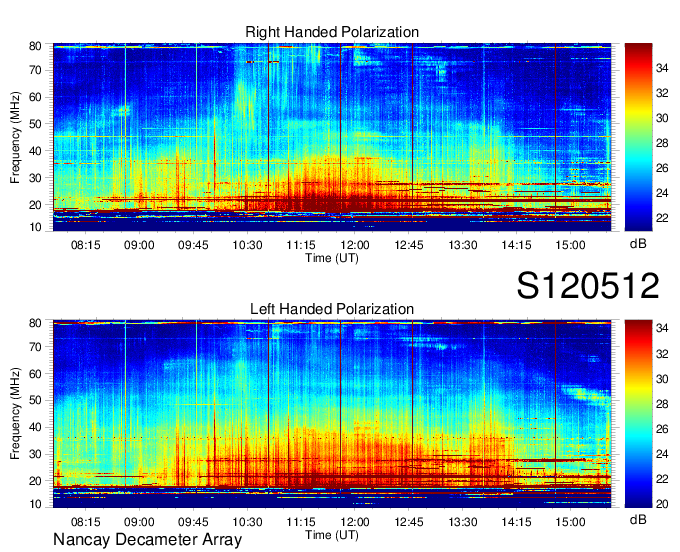The width and height of the screenshot is (680, 552).
Task: Click the 34 value on the right-handed colorbar
Action: (x=662, y=68)
